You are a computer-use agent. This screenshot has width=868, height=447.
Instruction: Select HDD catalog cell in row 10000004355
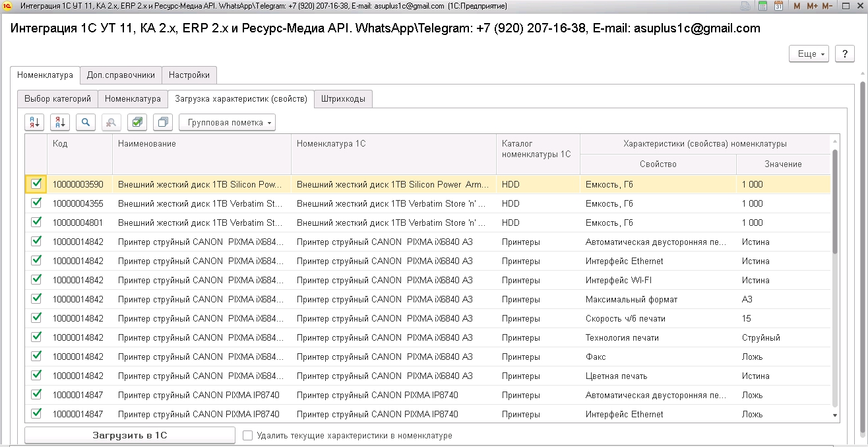[x=538, y=203]
